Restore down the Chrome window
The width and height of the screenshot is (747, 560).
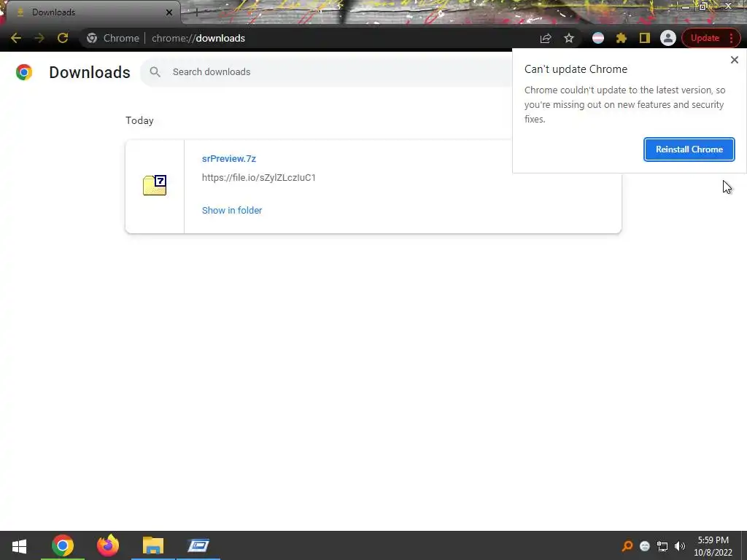click(703, 7)
